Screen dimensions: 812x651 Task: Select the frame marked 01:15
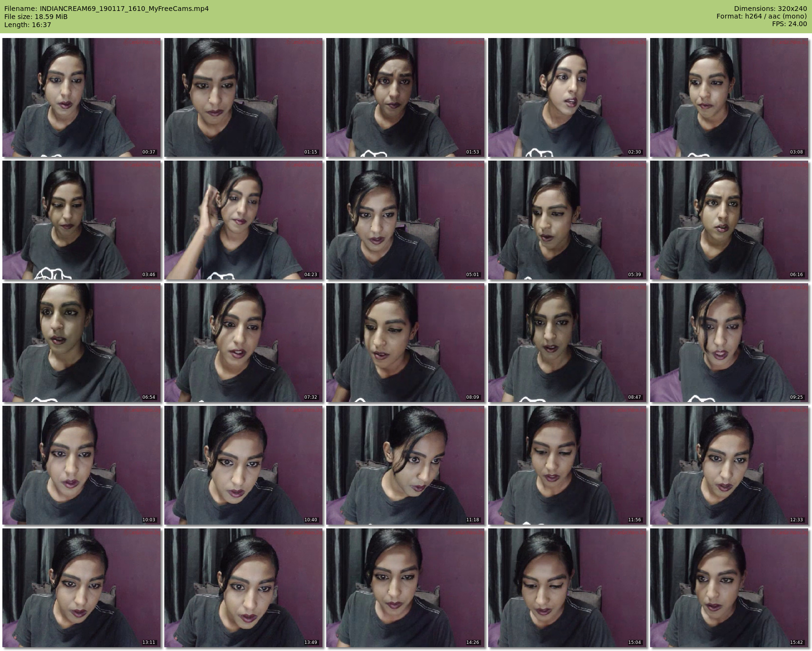click(x=243, y=97)
